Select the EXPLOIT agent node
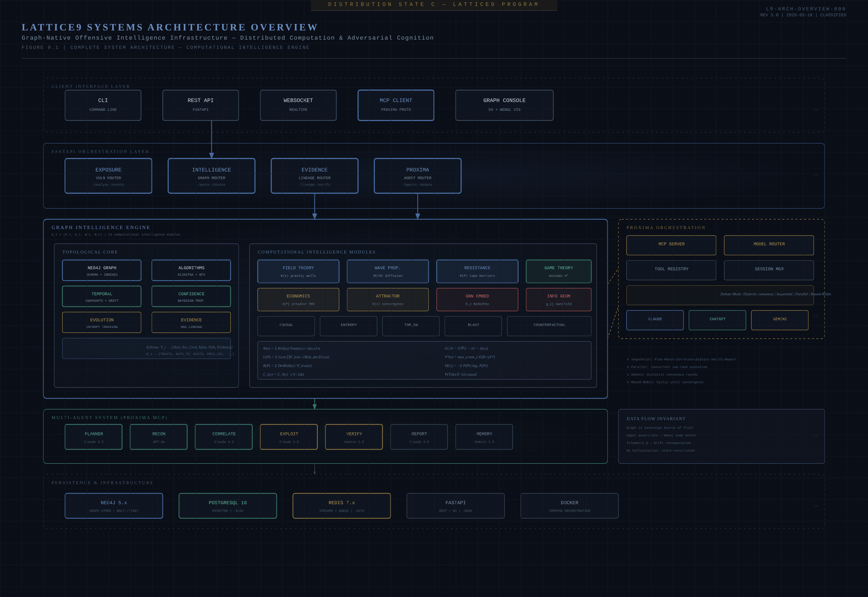Viewport: 868px width, 597px height. [x=289, y=437]
